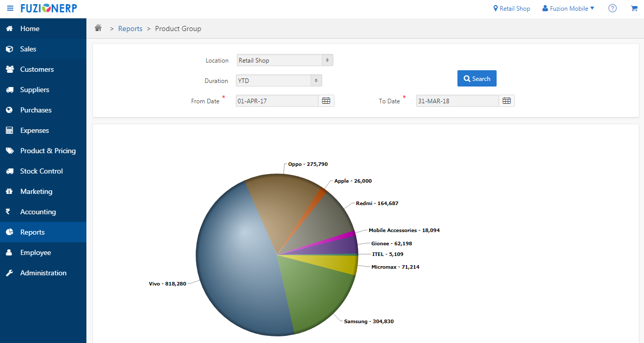The image size is (644, 343).
Task: Select Stock Control from sidebar
Action: point(41,171)
